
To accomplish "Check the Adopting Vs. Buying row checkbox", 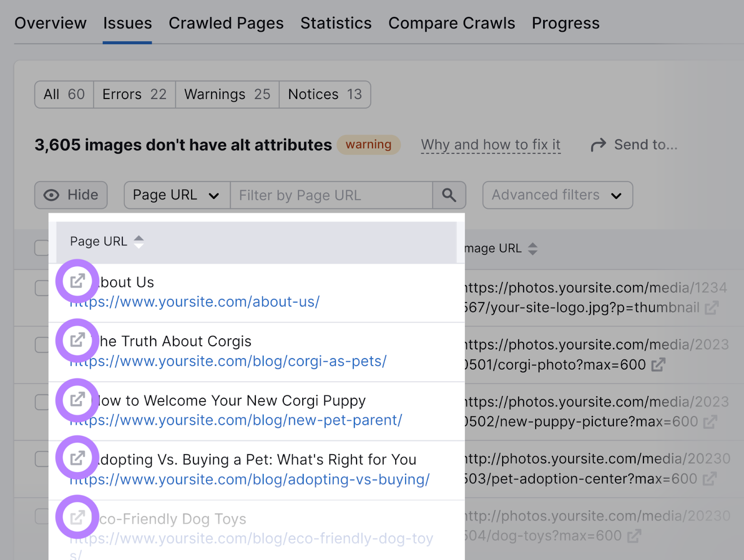I will [x=41, y=459].
